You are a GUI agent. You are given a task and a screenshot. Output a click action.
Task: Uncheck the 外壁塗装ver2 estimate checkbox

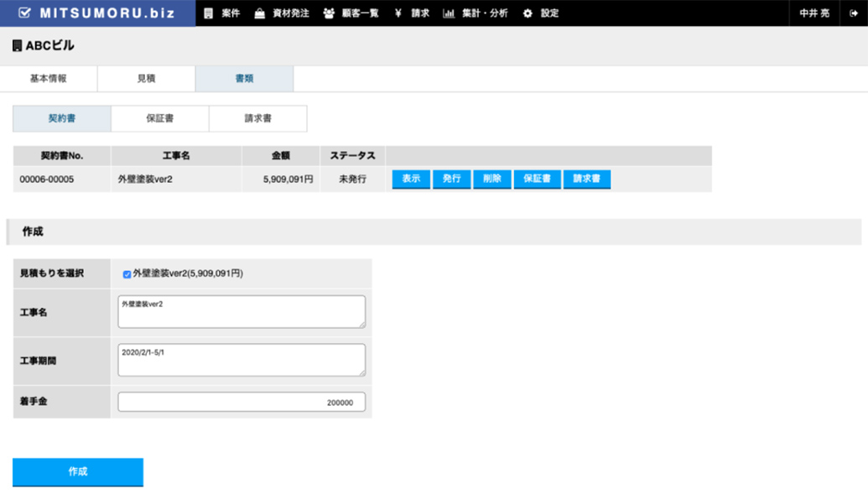coord(127,274)
